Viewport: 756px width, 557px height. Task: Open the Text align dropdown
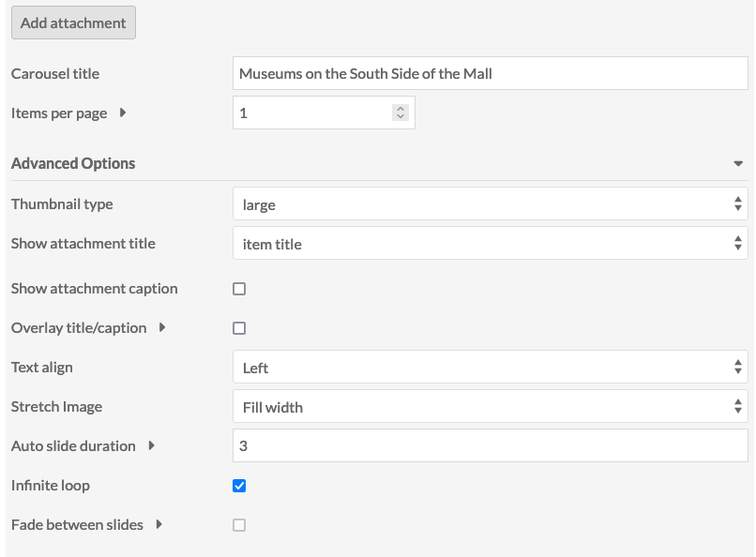(x=490, y=368)
